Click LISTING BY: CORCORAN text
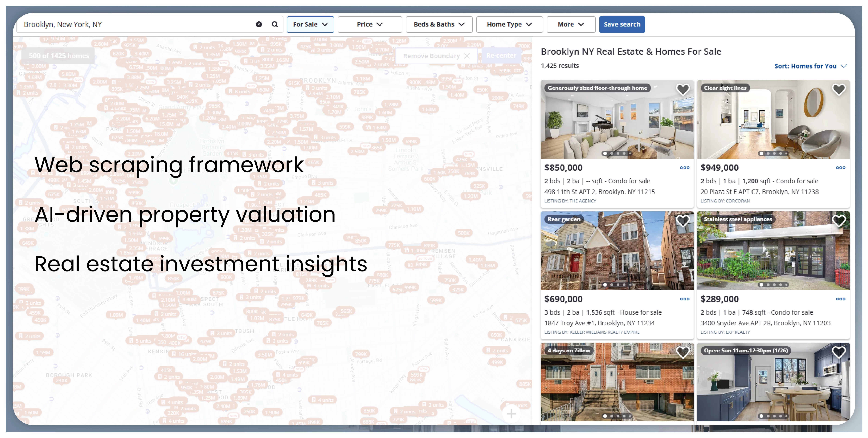The width and height of the screenshot is (868, 438). 725,201
